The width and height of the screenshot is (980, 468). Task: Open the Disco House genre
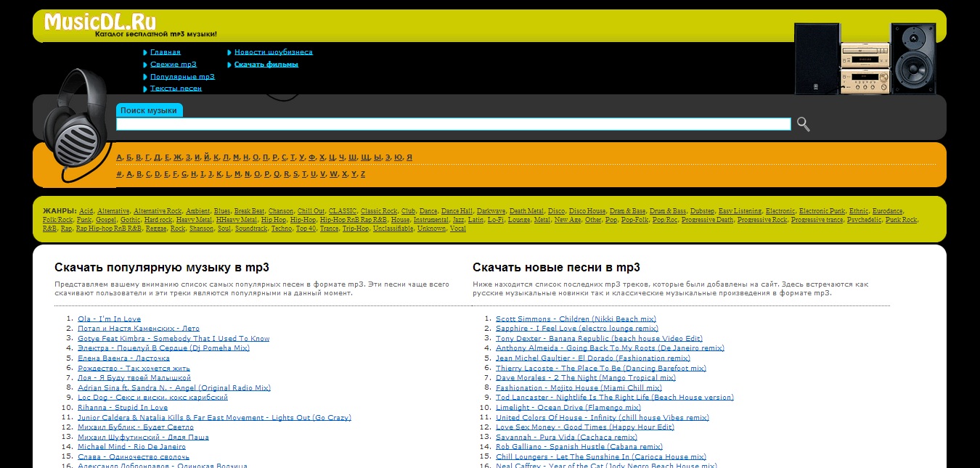pyautogui.click(x=587, y=210)
